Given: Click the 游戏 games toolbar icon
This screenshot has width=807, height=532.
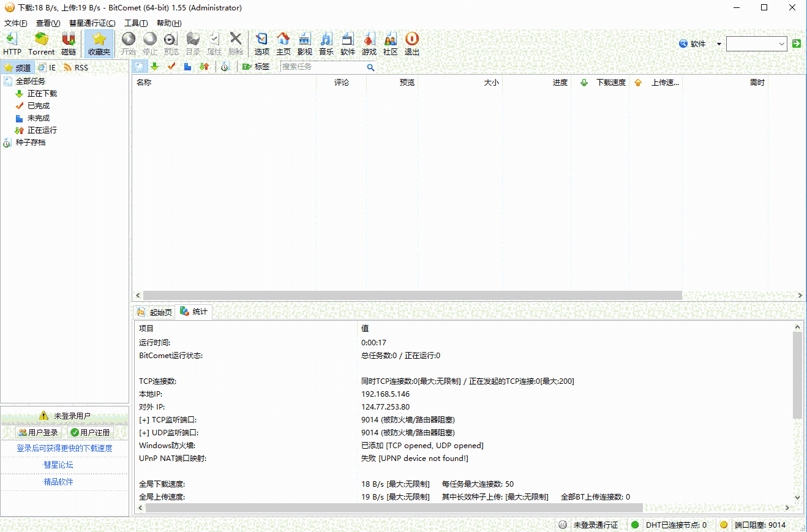Looking at the screenshot, I should [369, 43].
